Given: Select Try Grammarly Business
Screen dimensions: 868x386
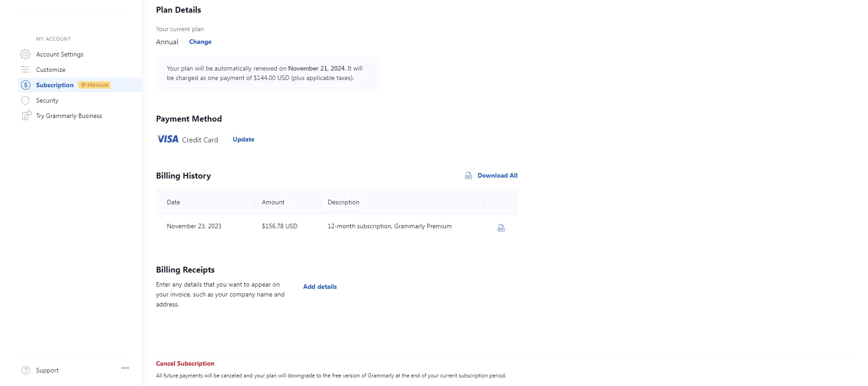Looking at the screenshot, I should click(x=69, y=116).
